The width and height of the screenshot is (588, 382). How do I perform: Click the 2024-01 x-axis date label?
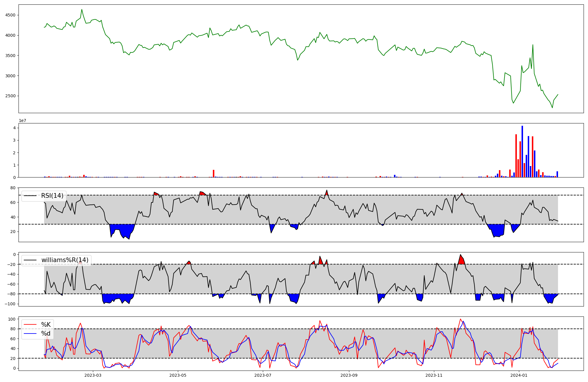[x=519, y=375]
